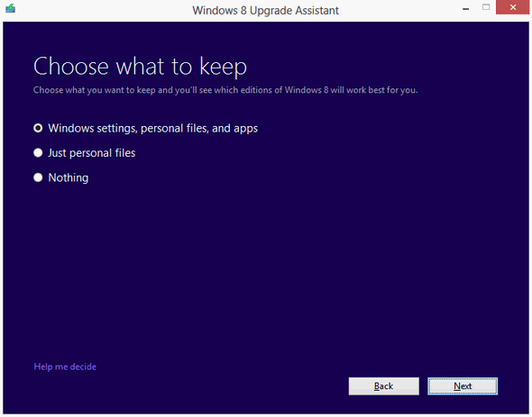Image resolution: width=532 pixels, height=417 pixels.
Task: Select the radio circle beside Just personal files
Action: pos(38,153)
